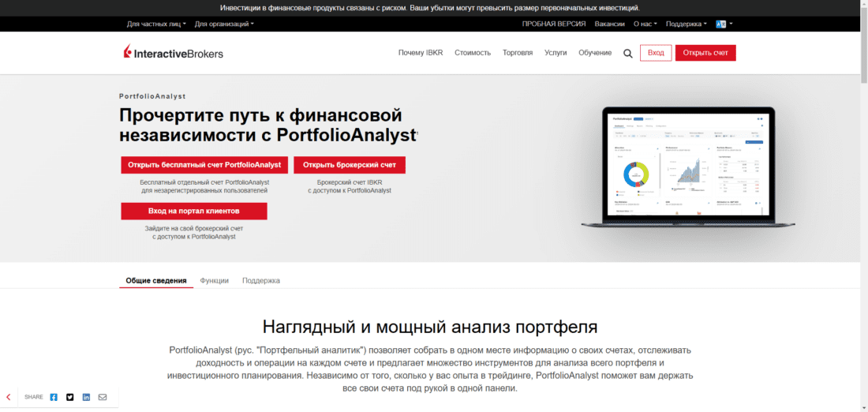Click text Брокерский счет IBKR
868x412 pixels.
click(x=350, y=182)
